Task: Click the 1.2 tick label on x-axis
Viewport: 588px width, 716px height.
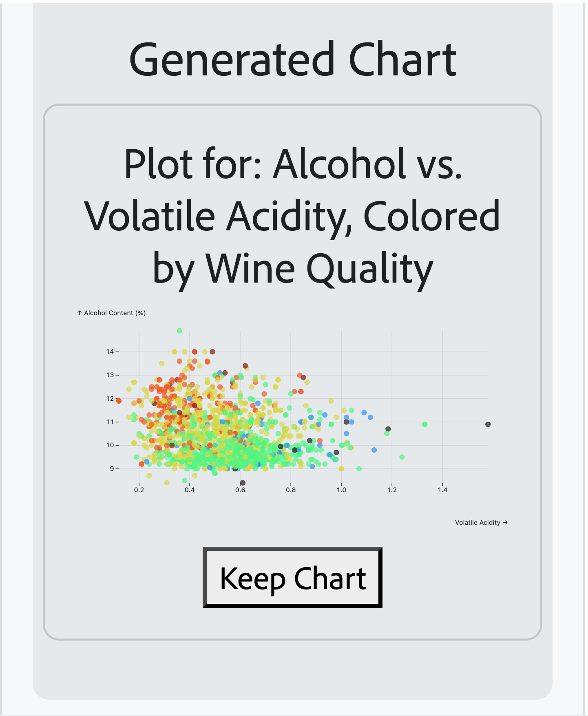Action: coord(392,490)
